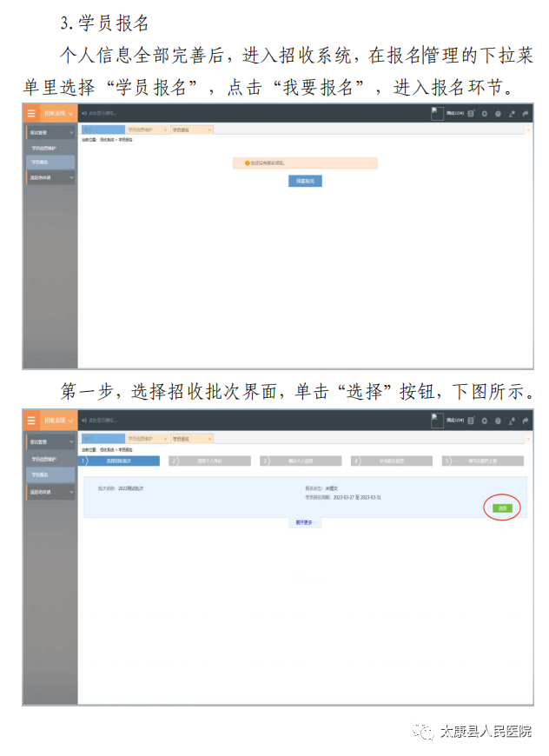Screen dimensions: 549x756
Task: Click the registration period 2023-03-27 至 2023-03-31
Action: coord(357,497)
